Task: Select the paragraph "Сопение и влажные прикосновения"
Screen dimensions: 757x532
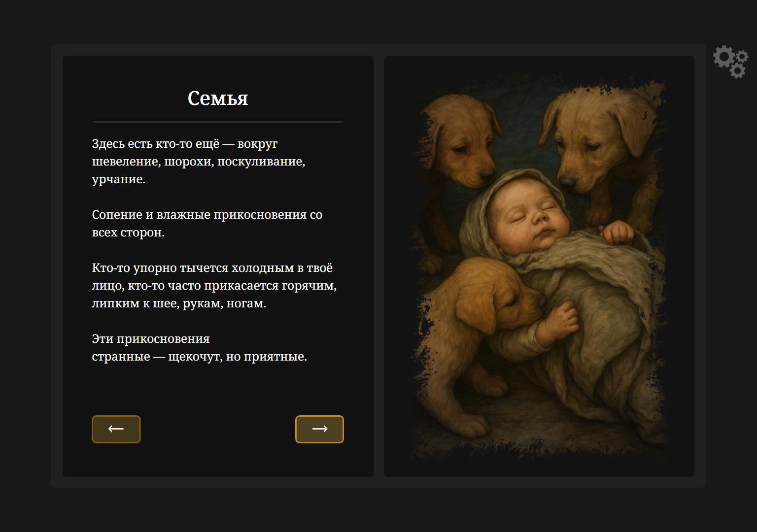Action: (x=207, y=224)
